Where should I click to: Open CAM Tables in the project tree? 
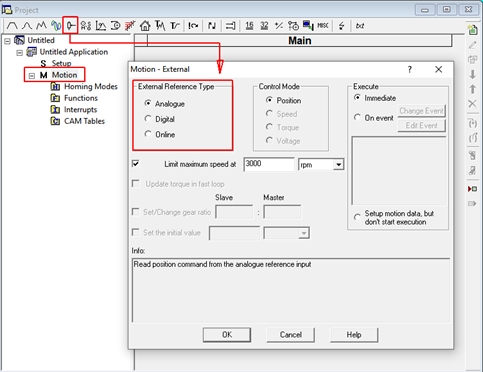[x=84, y=121]
